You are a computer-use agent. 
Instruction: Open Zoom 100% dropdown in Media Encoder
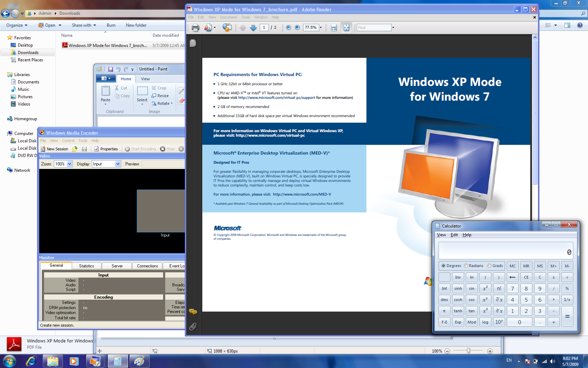point(70,164)
